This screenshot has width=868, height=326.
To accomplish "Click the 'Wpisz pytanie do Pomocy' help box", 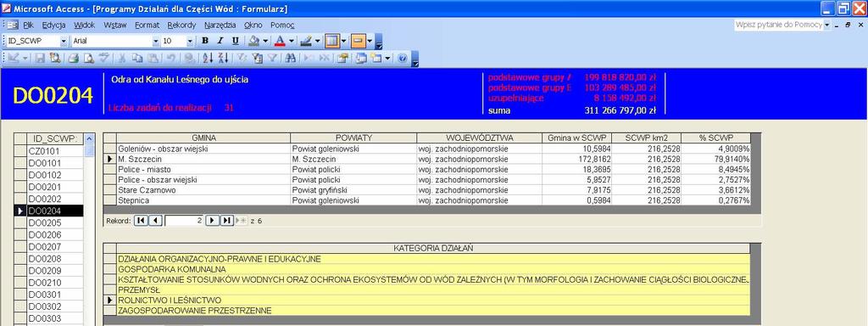I will 779,25.
